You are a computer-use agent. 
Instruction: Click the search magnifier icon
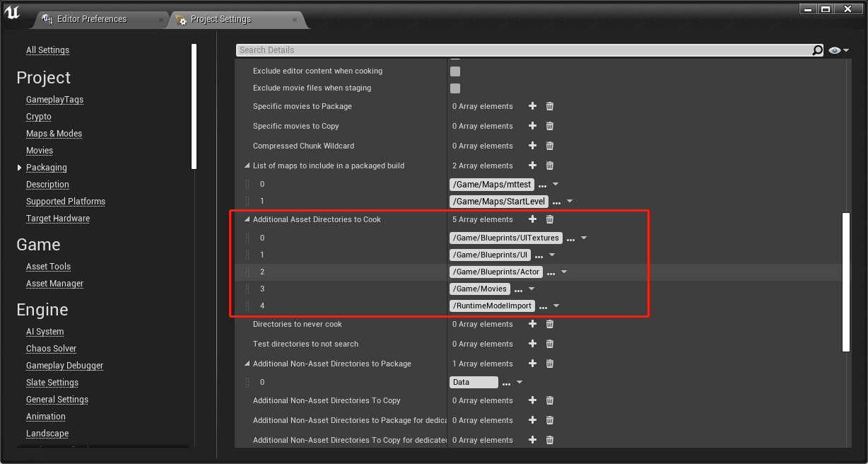point(817,50)
